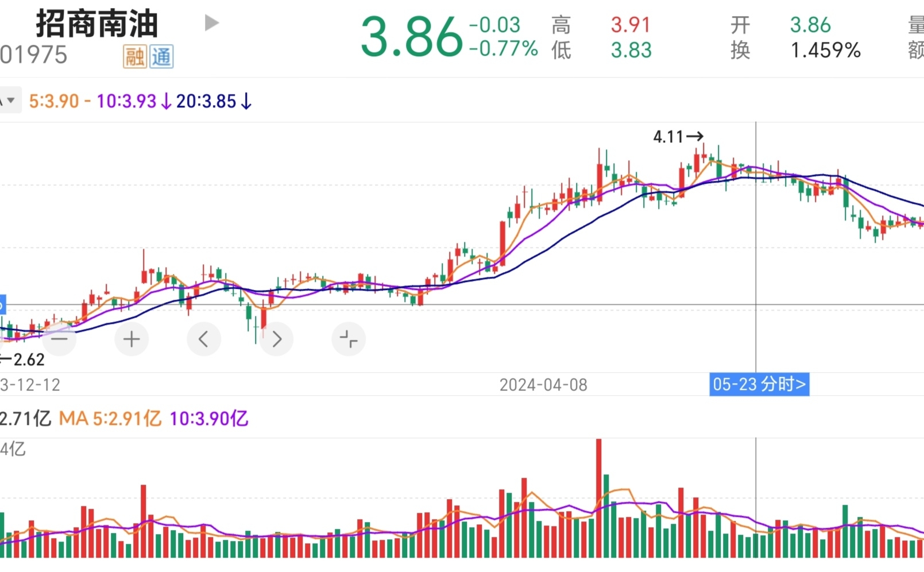Click the tallest red volume bar
The width and height of the screenshot is (924, 572).
[x=599, y=498]
